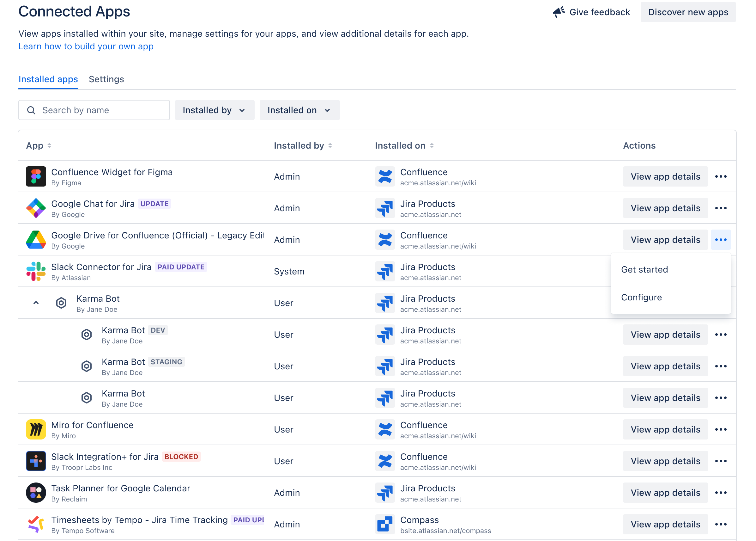Click the Tempo Timesheets app icon
Screen dimensions: 756x541
click(36, 524)
